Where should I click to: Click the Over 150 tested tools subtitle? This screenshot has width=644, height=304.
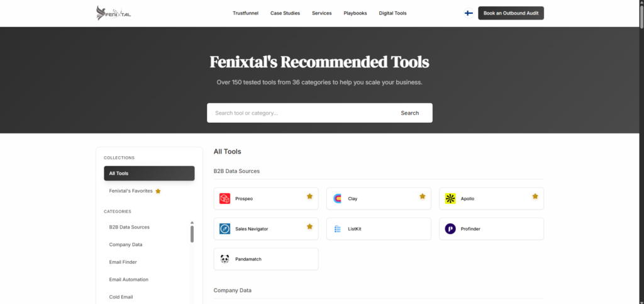coord(319,82)
